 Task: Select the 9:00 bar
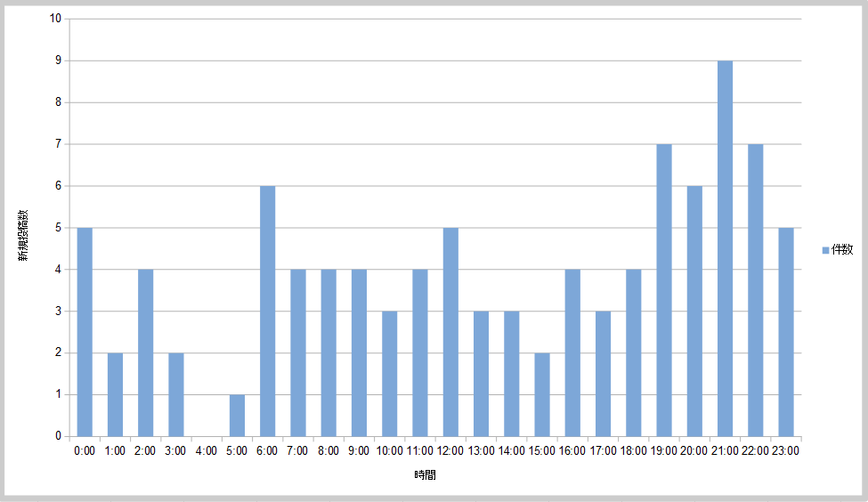click(x=359, y=353)
